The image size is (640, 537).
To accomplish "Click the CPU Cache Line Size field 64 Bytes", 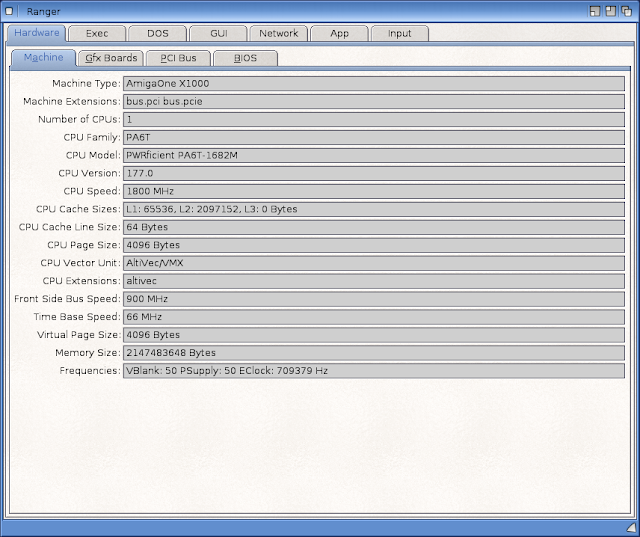I will [x=374, y=227].
